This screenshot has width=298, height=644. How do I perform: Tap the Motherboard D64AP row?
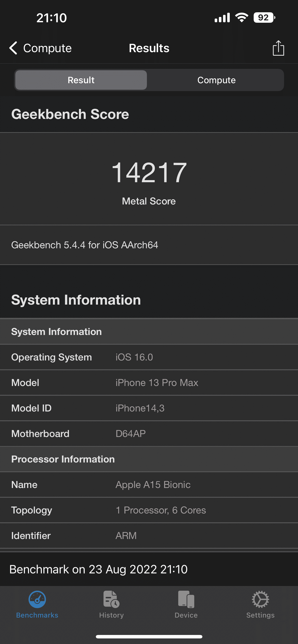pyautogui.click(x=149, y=434)
